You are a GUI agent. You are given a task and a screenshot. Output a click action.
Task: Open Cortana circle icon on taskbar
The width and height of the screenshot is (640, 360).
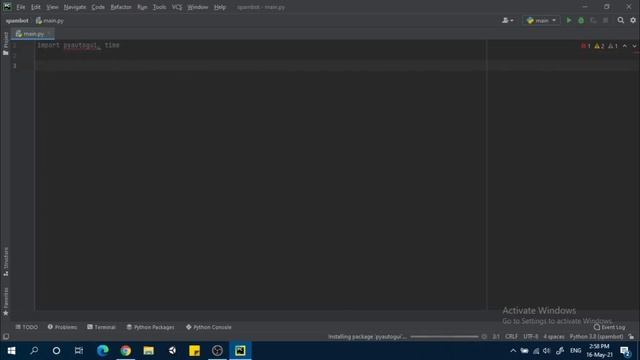pos(56,351)
